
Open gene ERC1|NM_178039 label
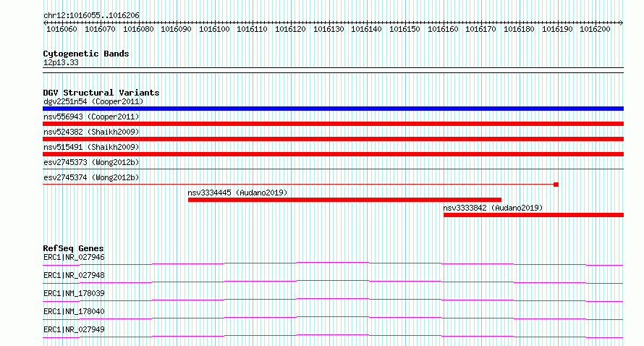[74, 293]
